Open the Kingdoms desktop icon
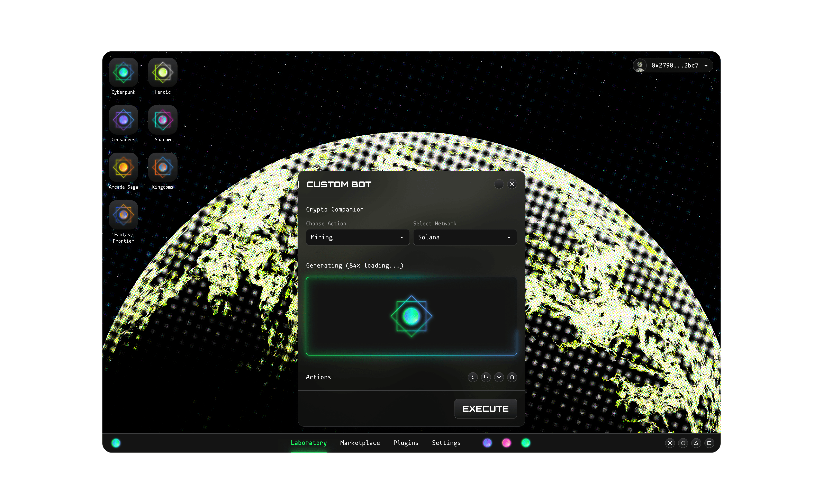Viewport: 823px width, 504px height. coord(163,167)
